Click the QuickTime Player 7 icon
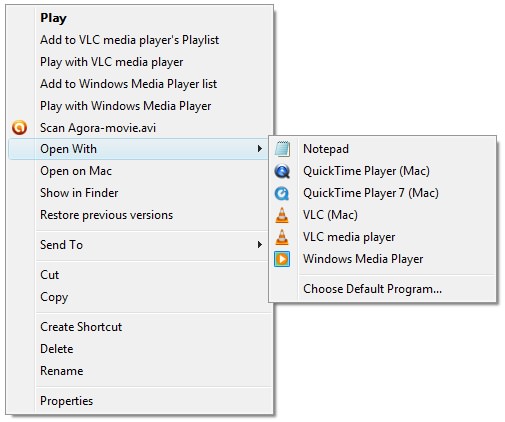The width and height of the screenshot is (505, 422). pos(282,193)
